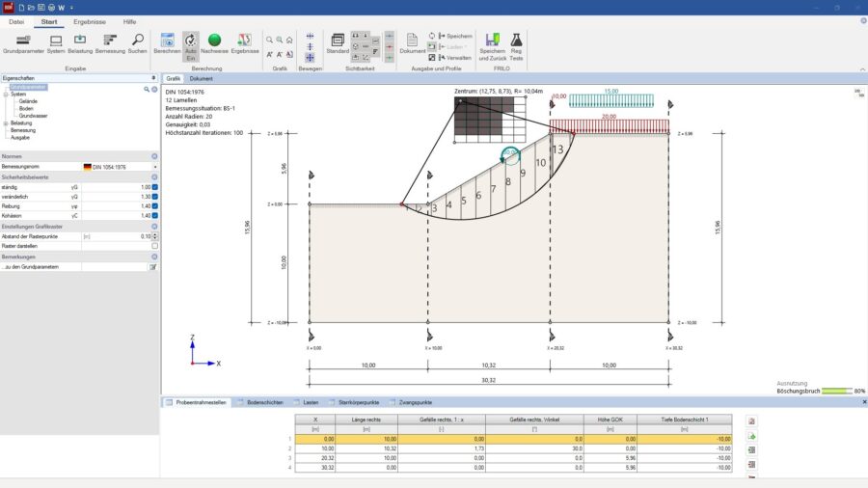Select Grundwasser in the tree
The image size is (868, 488).
33,116
